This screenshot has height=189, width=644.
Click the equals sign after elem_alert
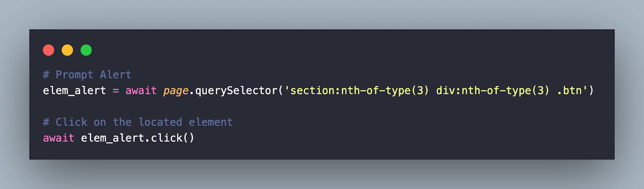pyautogui.click(x=116, y=91)
